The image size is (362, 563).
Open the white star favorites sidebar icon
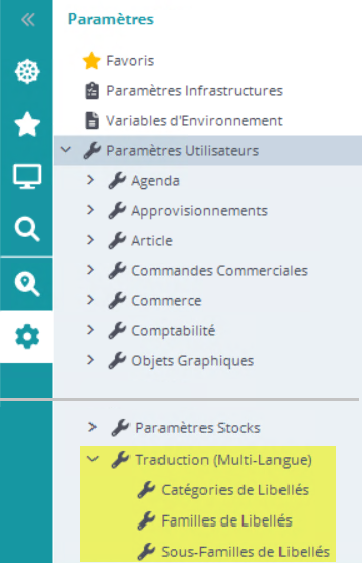tap(27, 124)
